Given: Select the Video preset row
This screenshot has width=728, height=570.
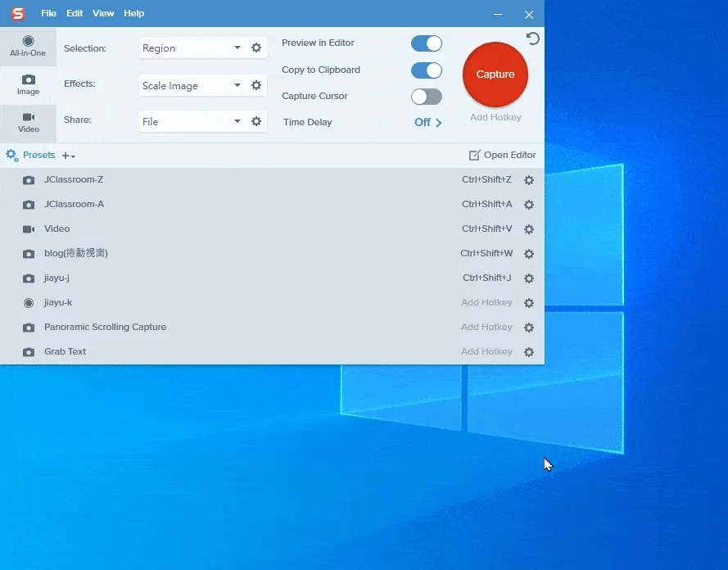Looking at the screenshot, I should point(272,228).
